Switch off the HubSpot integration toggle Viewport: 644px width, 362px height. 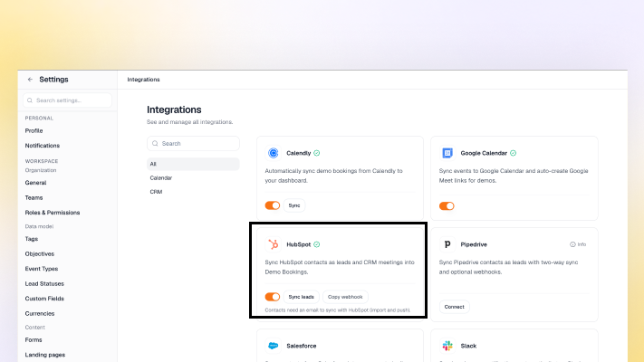click(273, 297)
